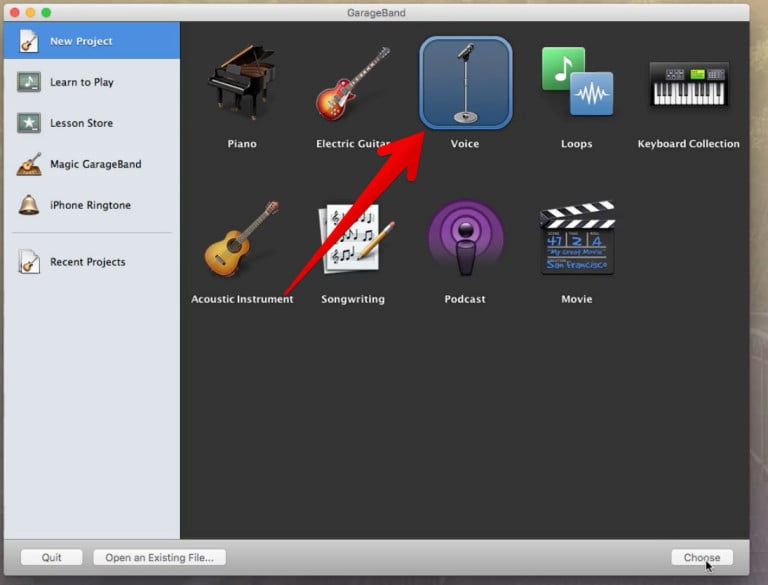The width and height of the screenshot is (768, 585).
Task: Click the Lesson Store star icon
Action: [29, 123]
